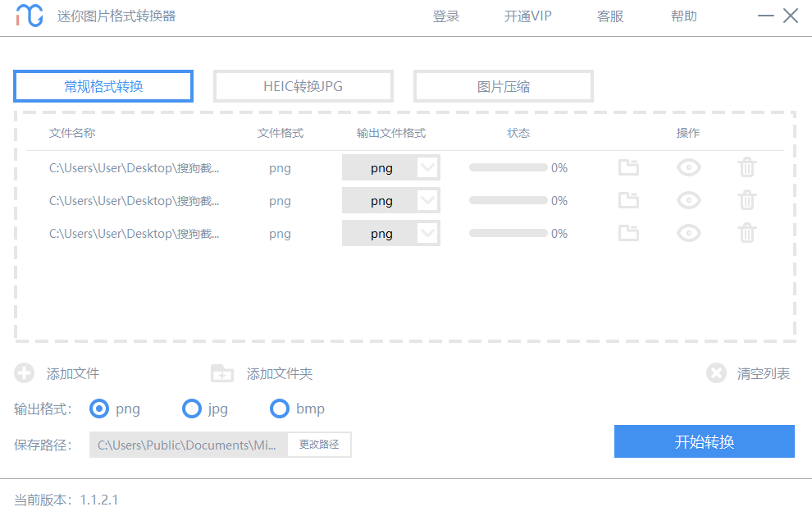Click the save path text field

[x=189, y=444]
